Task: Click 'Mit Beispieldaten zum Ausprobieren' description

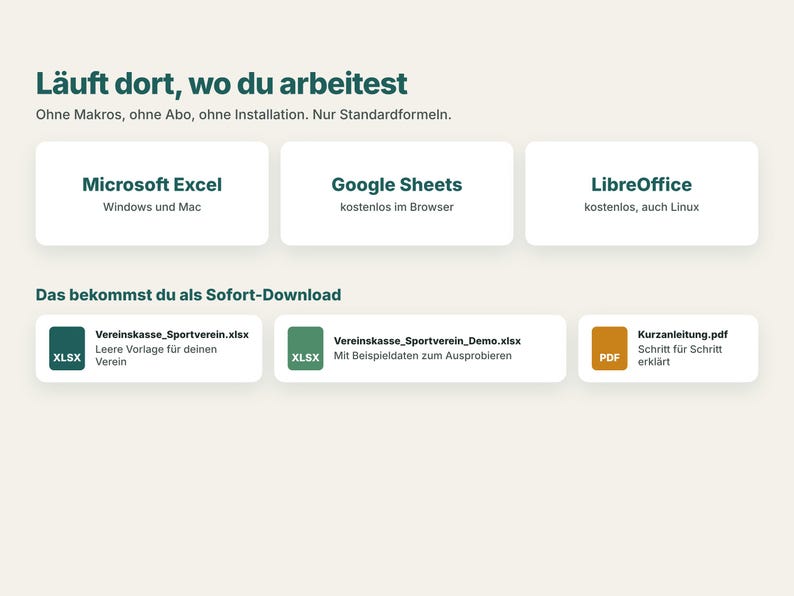Action: (x=423, y=356)
